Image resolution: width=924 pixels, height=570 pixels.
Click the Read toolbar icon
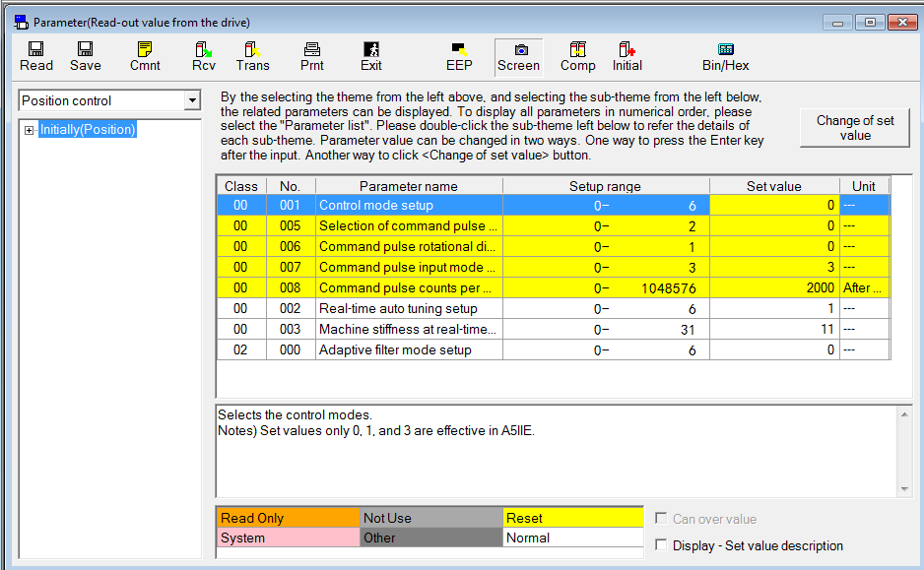click(35, 56)
